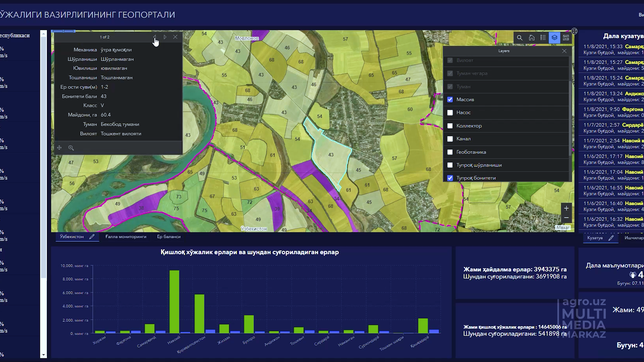The height and width of the screenshot is (362, 644).
Task: Open the map legend list
Action: pyautogui.click(x=543, y=38)
